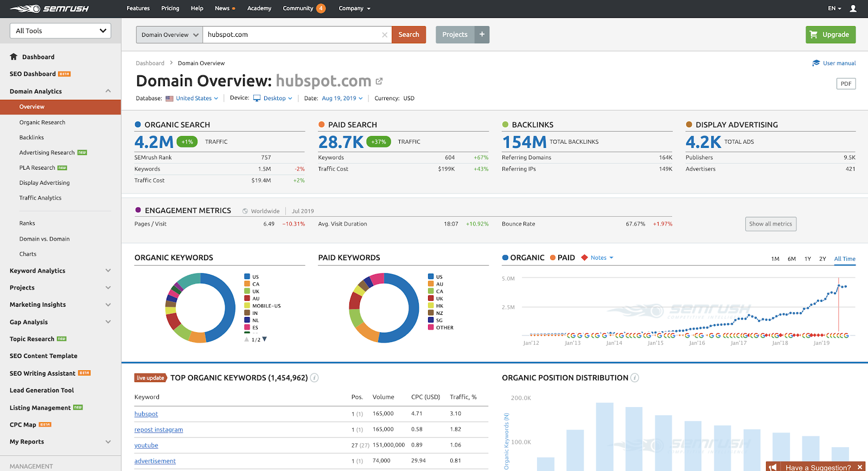Open the user account icon

click(x=853, y=9)
